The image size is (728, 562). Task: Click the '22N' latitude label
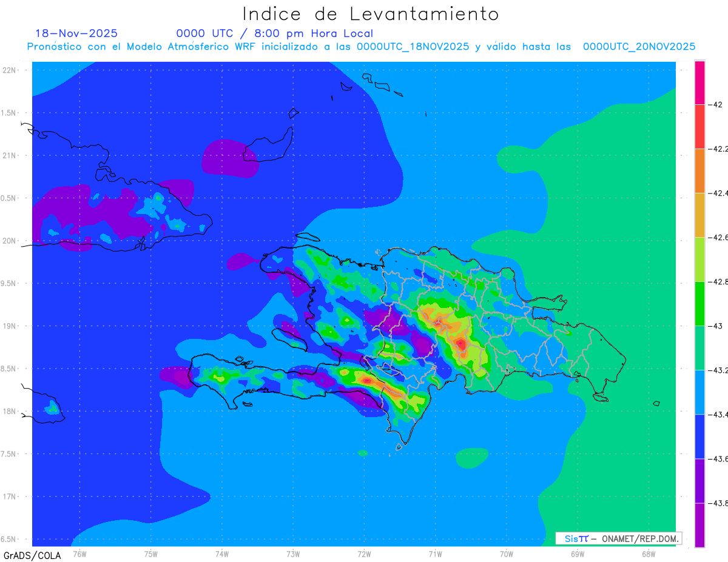pyautogui.click(x=10, y=70)
